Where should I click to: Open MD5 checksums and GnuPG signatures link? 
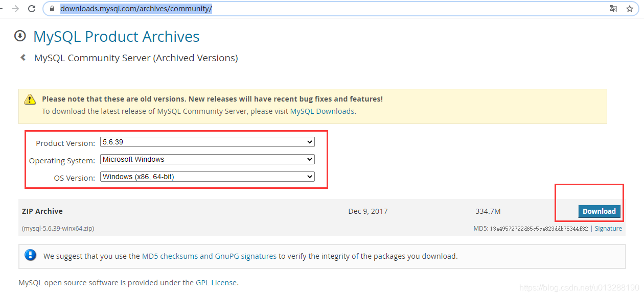click(x=209, y=256)
